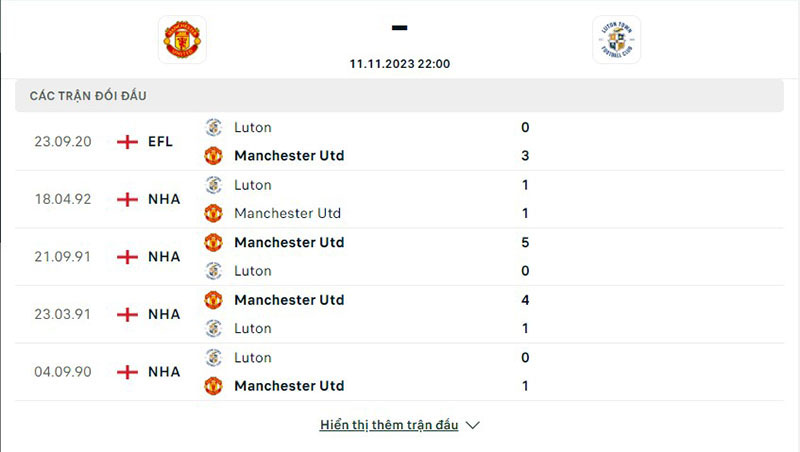Screen dimensions: 800x452
Task: Click Manchester Utd logo in 23.03.91 match
Action: (213, 300)
